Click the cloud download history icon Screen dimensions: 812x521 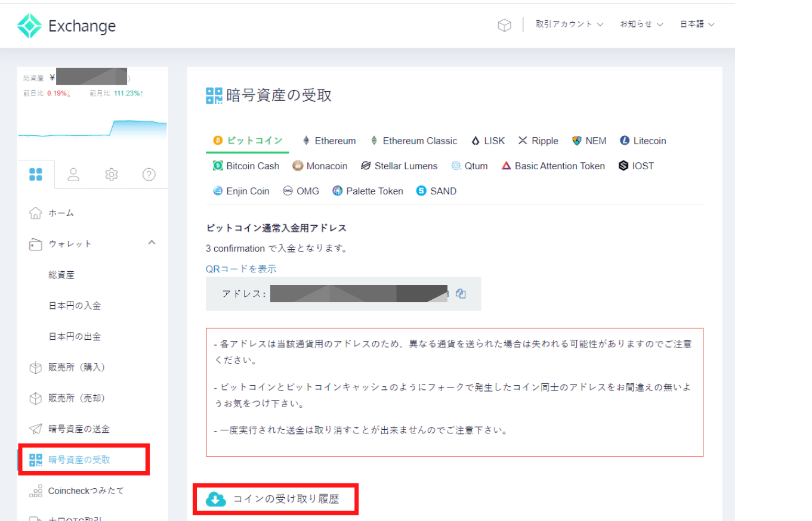point(215,499)
